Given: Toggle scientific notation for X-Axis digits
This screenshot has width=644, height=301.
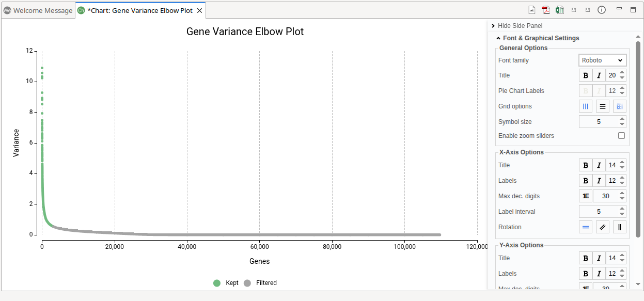Looking at the screenshot, I should point(586,196).
